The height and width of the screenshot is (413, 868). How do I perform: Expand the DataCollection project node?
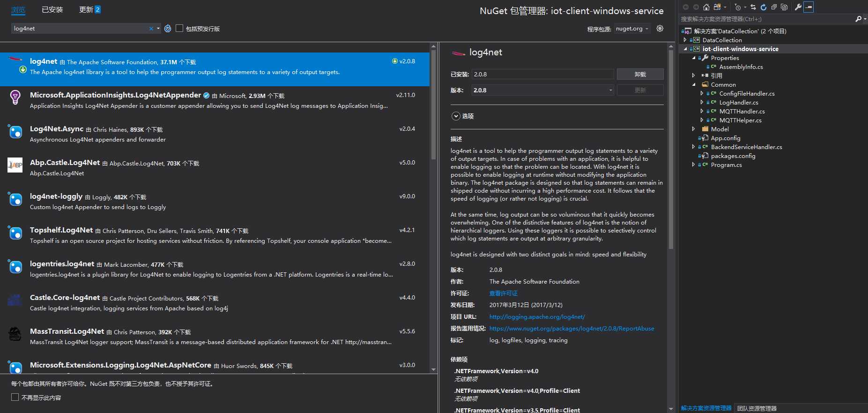tap(685, 40)
